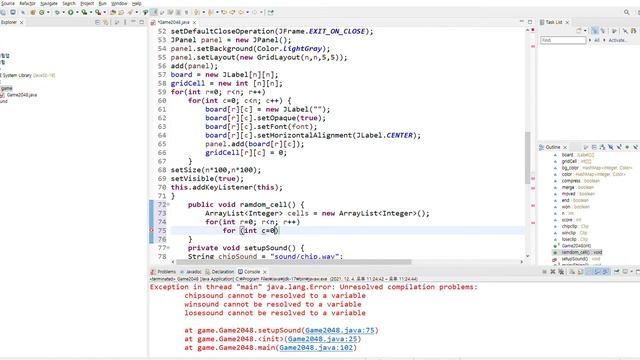The image size is (640, 360).
Task: Toggle Scheduled view in Task List toolbar
Action: coord(603,31)
